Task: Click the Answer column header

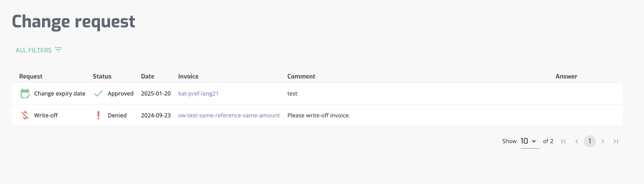Action: coord(567,76)
